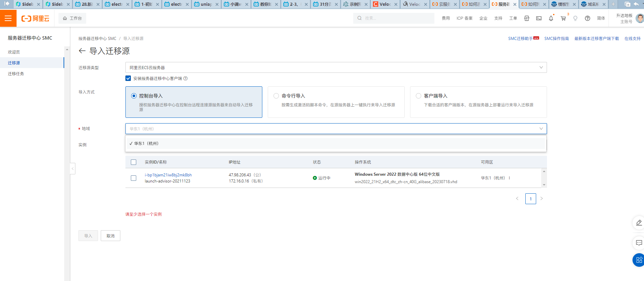
Task: Click the Alibaba Cloud logo
Action: click(x=35, y=19)
